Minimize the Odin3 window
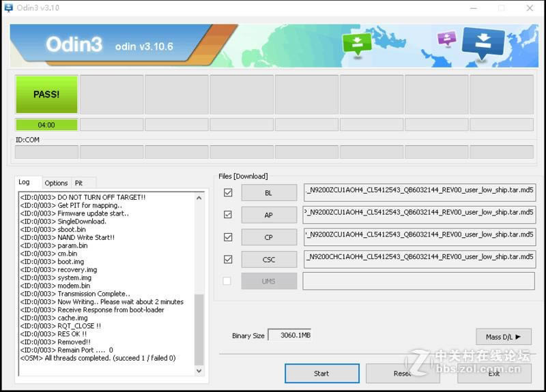This screenshot has width=546, height=392. click(472, 8)
